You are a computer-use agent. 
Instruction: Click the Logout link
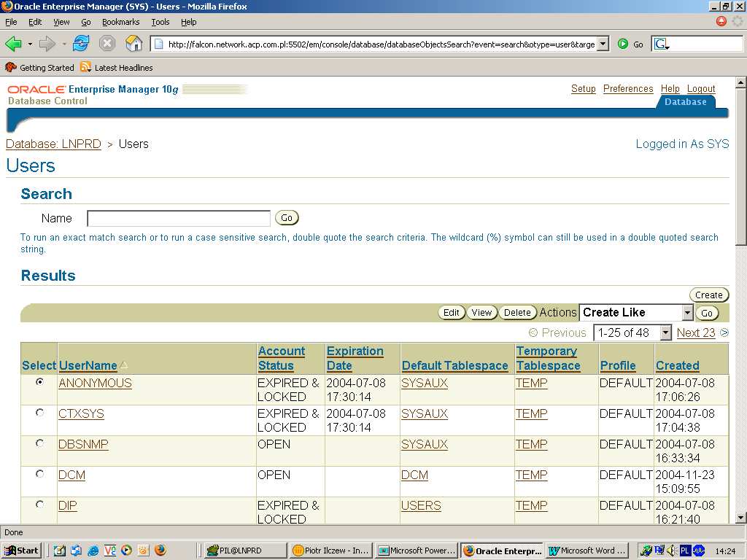click(x=701, y=88)
